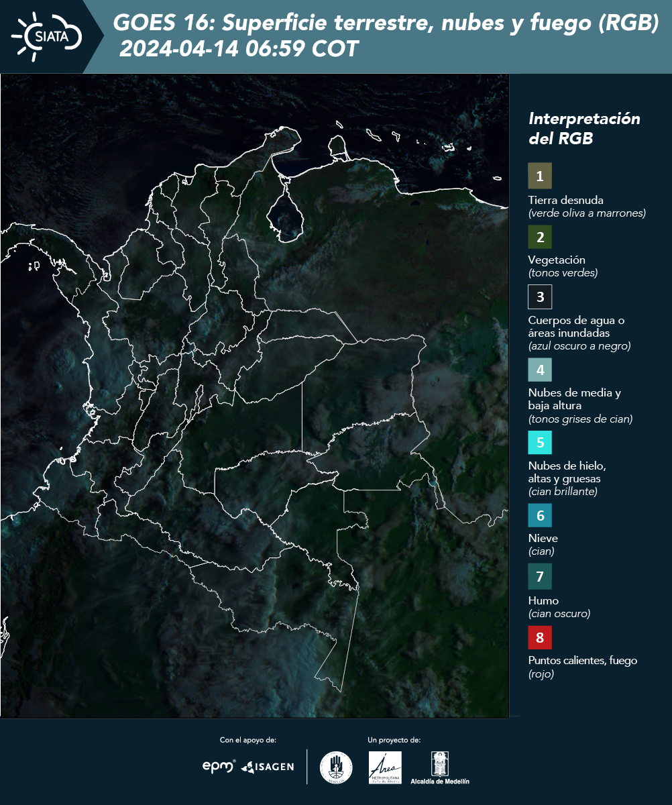Select legend swatch 6 Nieve
The height and width of the screenshot is (805, 672).
tap(540, 515)
